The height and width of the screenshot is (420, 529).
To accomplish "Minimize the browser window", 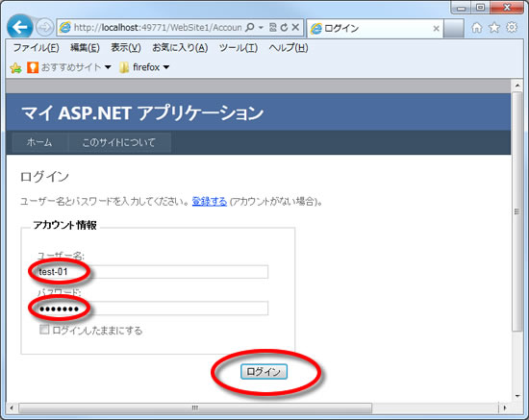I will tap(461, 8).
